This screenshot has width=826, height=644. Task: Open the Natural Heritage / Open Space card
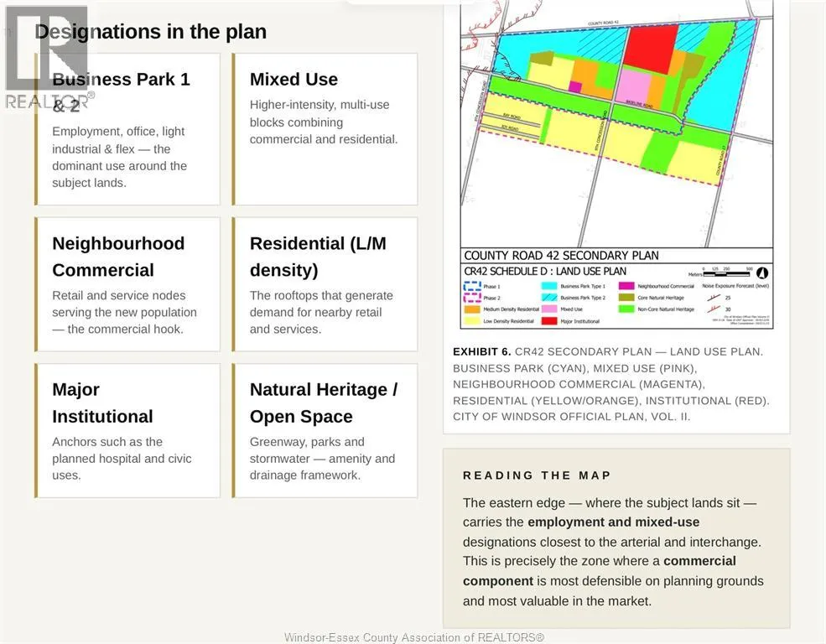coord(325,431)
